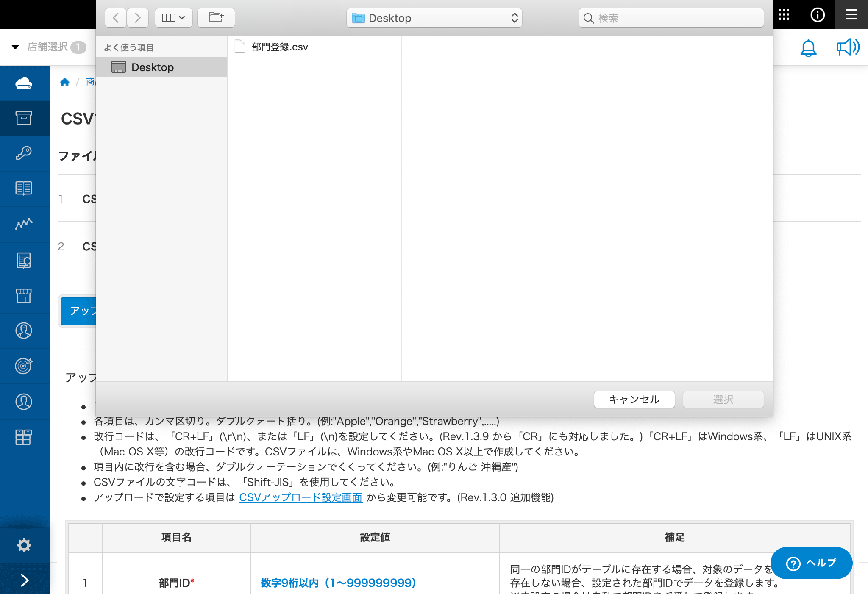
Task: Click the info circle icon in top bar
Action: click(x=818, y=14)
